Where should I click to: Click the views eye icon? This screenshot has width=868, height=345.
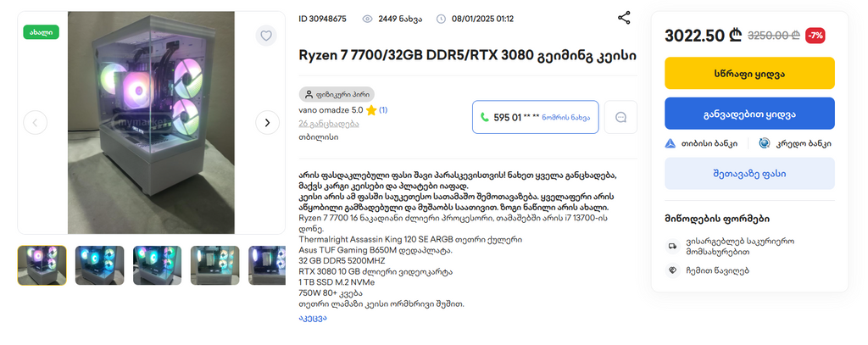tap(367, 19)
